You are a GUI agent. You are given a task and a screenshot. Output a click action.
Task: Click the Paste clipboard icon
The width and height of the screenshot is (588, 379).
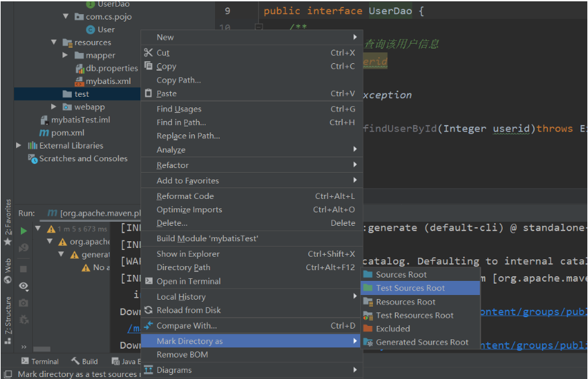point(149,93)
